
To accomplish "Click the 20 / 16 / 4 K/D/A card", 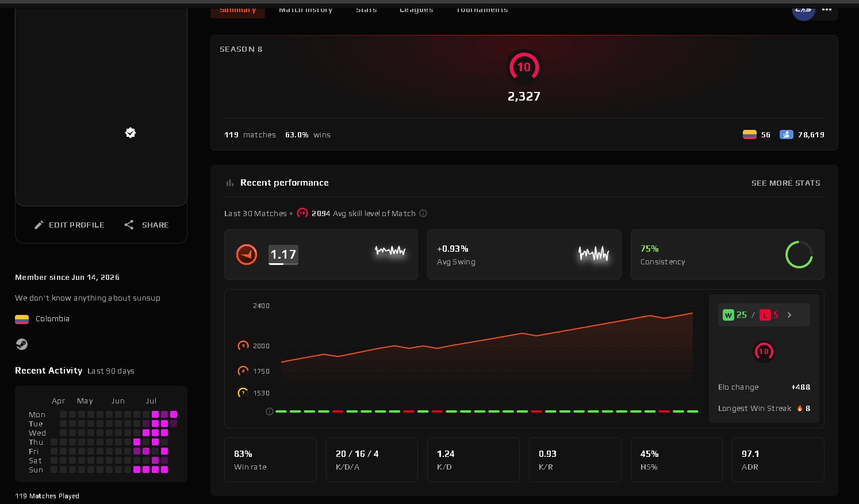I will click(372, 460).
